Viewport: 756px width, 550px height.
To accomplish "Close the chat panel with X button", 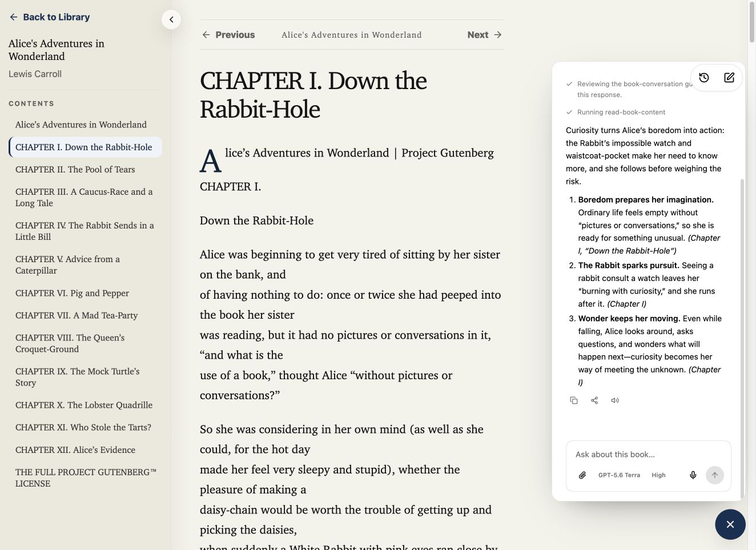I will [730, 524].
